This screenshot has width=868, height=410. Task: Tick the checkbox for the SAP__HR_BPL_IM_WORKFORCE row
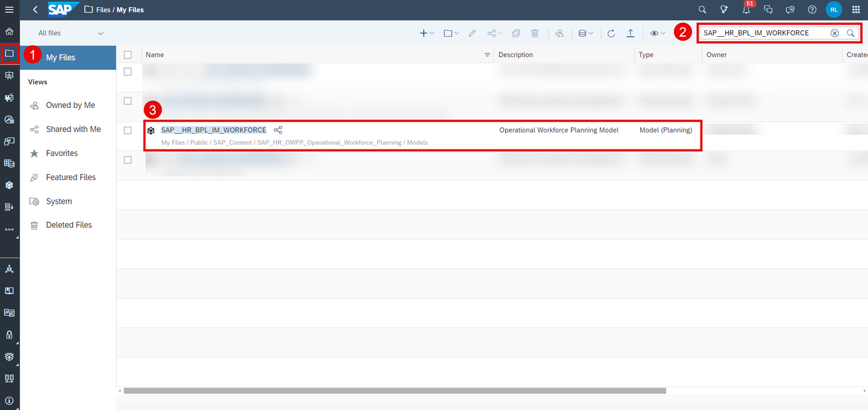(x=128, y=130)
